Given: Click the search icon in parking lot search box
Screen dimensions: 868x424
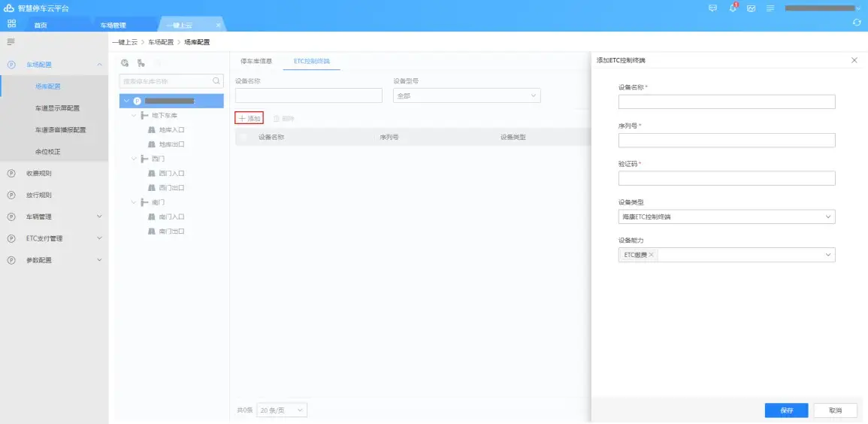Looking at the screenshot, I should pyautogui.click(x=216, y=80).
